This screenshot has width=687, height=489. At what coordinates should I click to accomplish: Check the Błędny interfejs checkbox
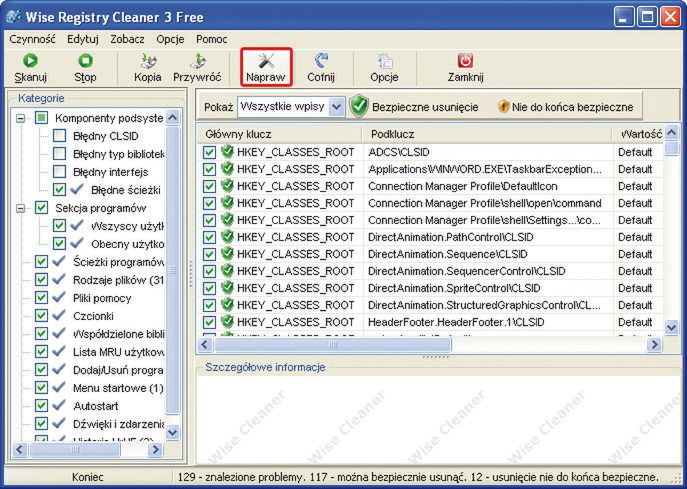click(59, 171)
